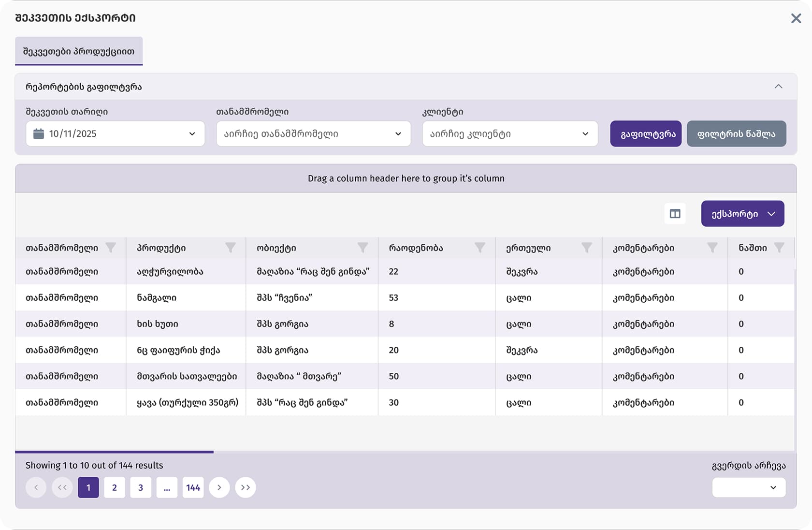Screen dimensions: 812x530
Task: Go to page 144 in pagination
Action: [x=193, y=487]
